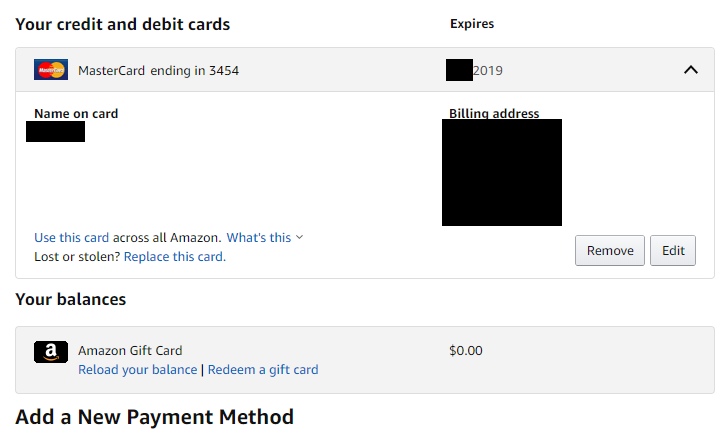Click the $0.00 gift card balance
Viewport: 726px width, 439px height.
point(466,350)
